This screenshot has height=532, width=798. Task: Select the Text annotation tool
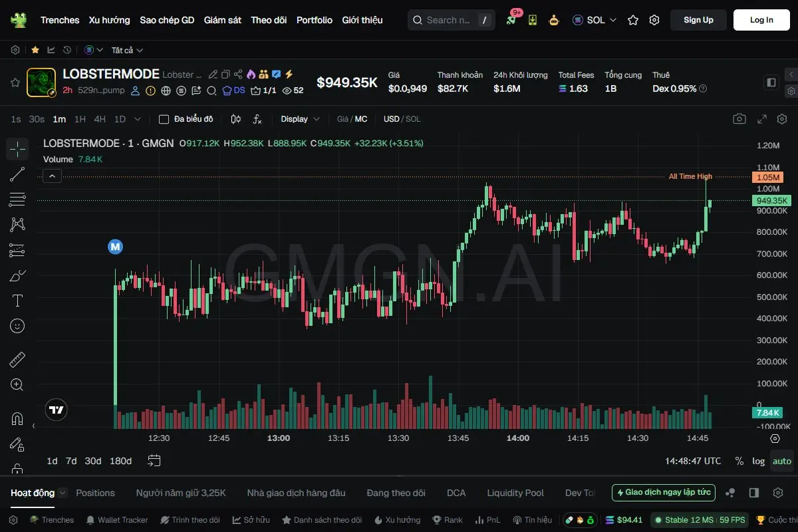coord(17,301)
